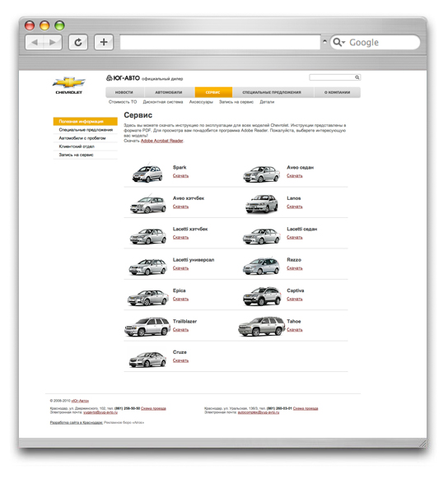Click the ЮГ-АВТО dealer logo
The image size is (448, 483).
point(124,78)
